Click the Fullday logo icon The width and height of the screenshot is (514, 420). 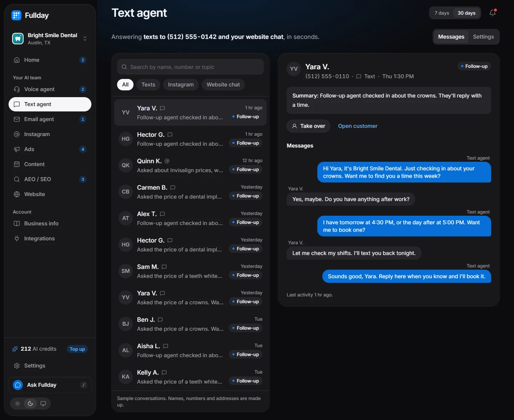[16, 15]
